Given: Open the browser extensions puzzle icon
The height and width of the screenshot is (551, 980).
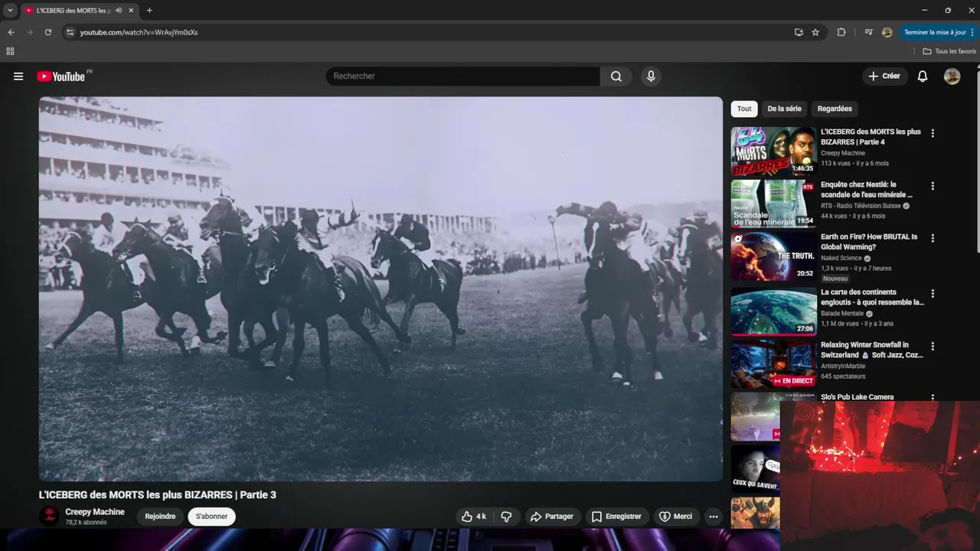Looking at the screenshot, I should 841,32.
